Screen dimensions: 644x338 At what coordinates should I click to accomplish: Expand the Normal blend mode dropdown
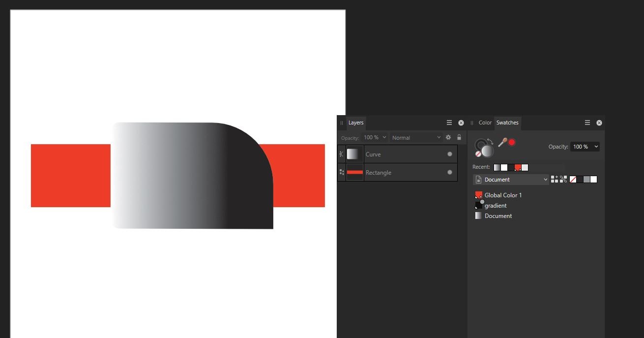[x=416, y=138]
